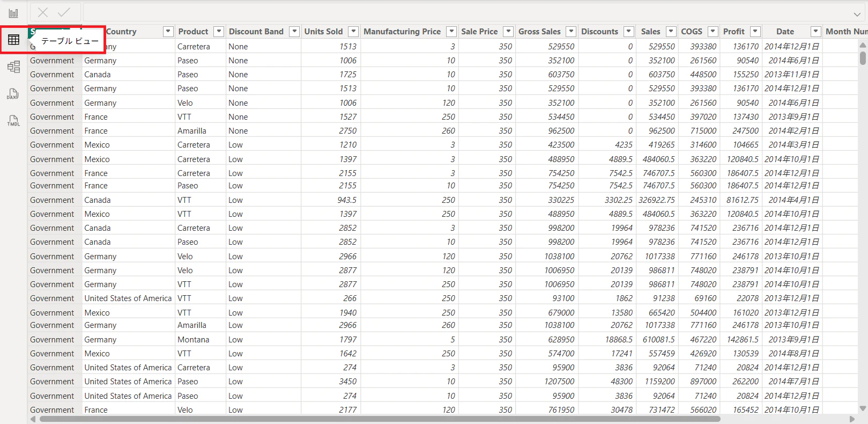Viewport: 868px width, 424px height.
Task: Select the Gross Sales column header
Action: (539, 32)
